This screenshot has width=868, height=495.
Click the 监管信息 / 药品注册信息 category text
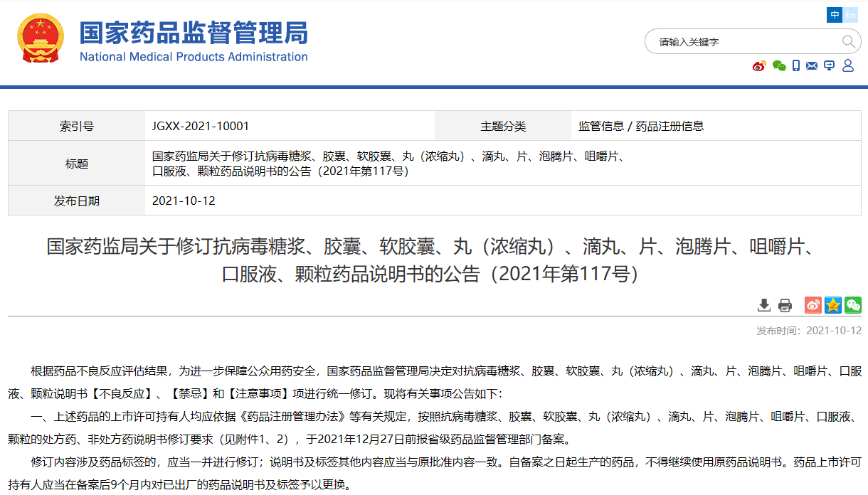tap(641, 126)
